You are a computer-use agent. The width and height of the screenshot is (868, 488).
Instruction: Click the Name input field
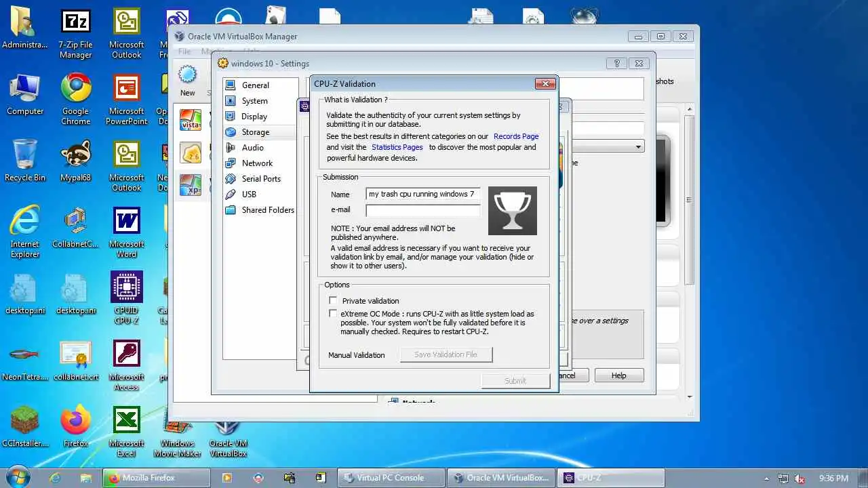click(x=423, y=194)
